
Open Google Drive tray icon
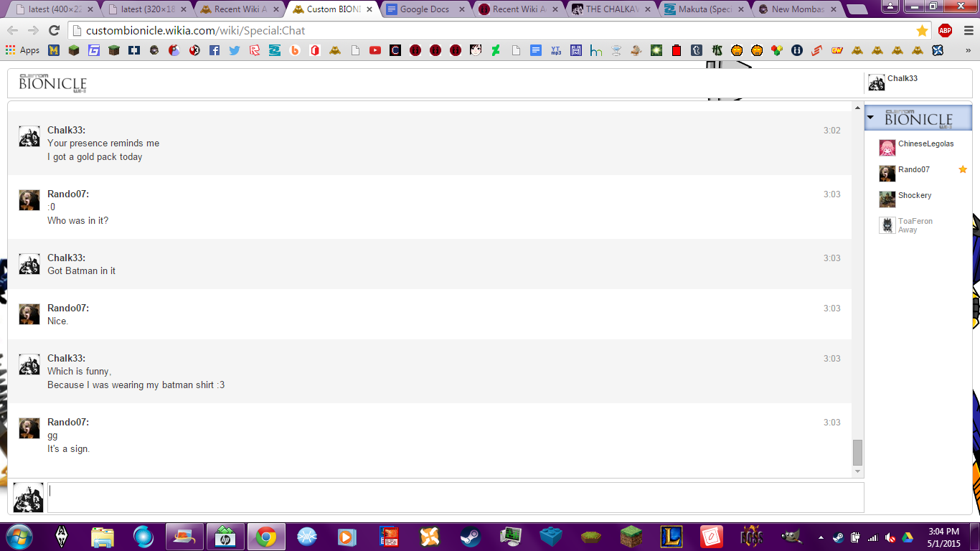[907, 537]
